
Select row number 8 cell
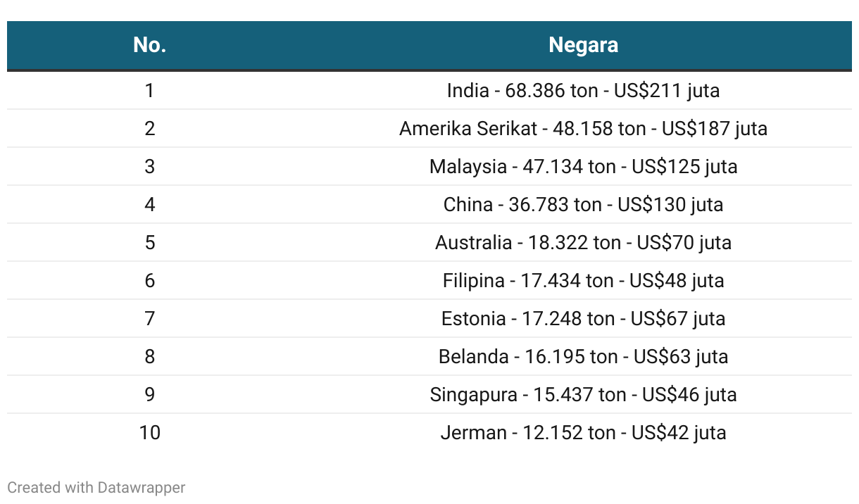click(149, 357)
